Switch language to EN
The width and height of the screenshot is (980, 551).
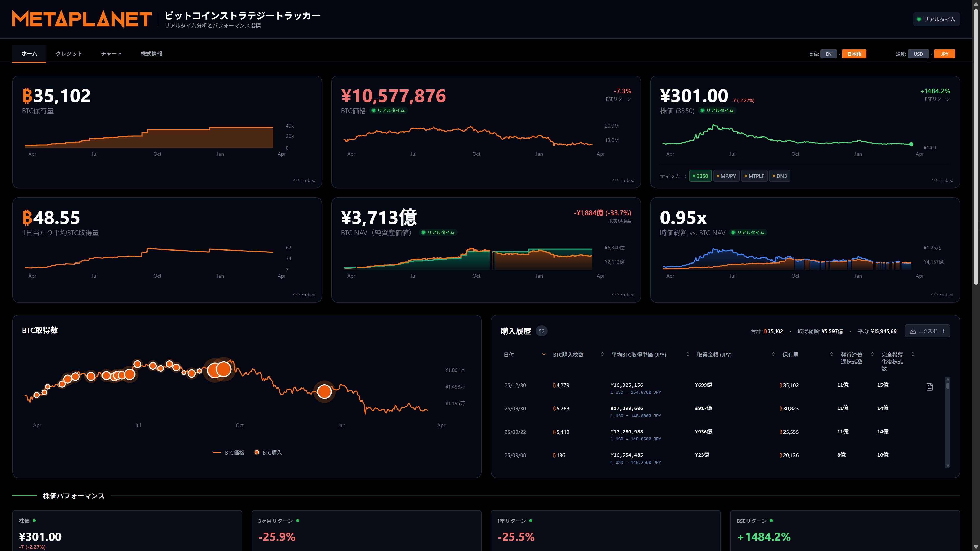click(x=829, y=54)
